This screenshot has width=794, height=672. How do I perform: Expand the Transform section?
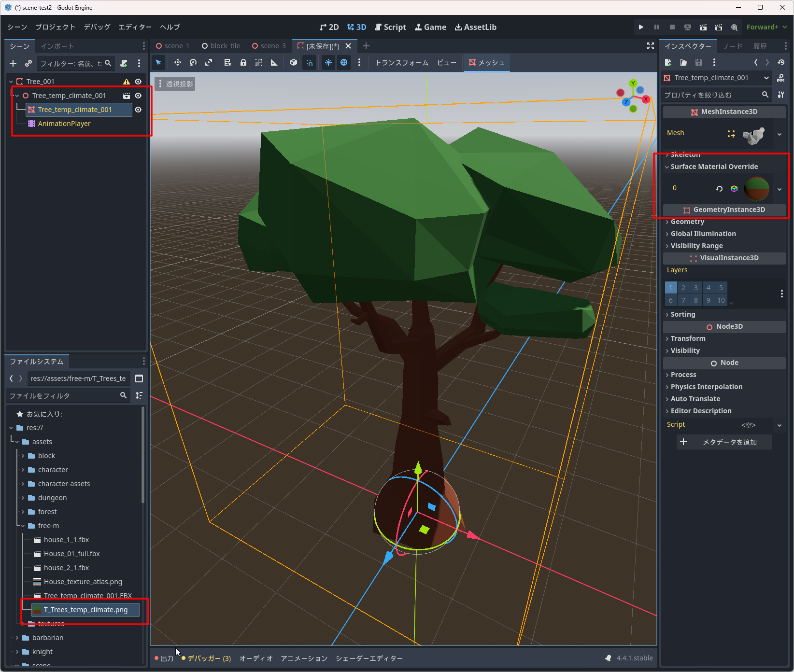coord(688,338)
